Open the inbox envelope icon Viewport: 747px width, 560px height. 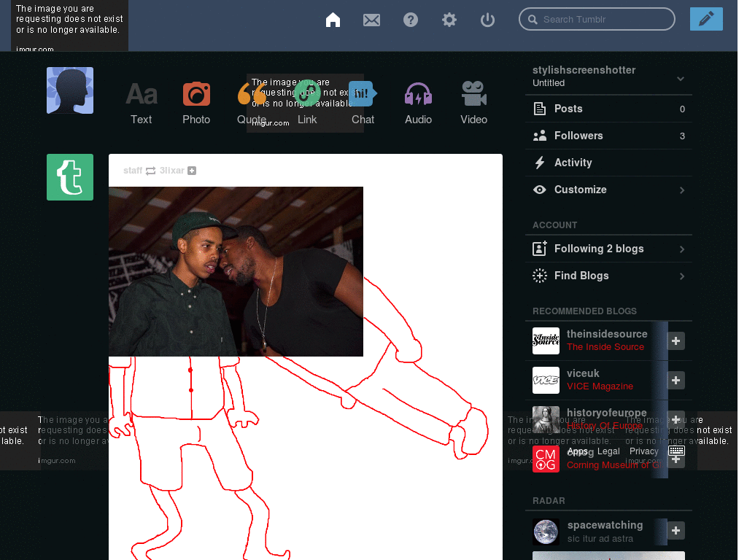(x=371, y=20)
